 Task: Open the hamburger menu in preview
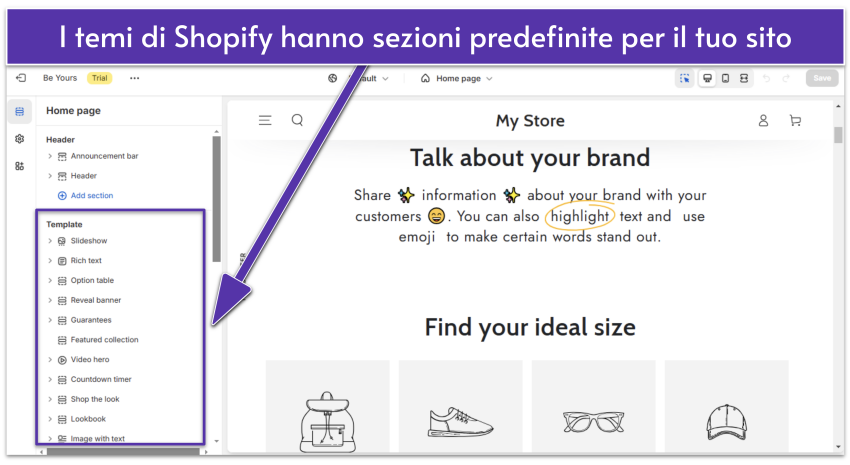tap(265, 121)
